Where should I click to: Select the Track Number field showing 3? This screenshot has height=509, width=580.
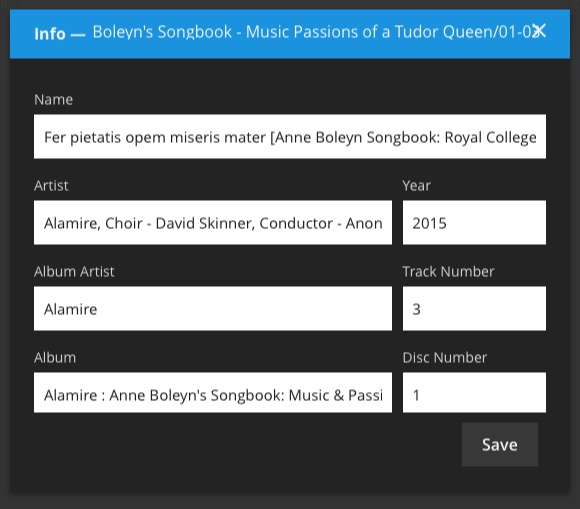(474, 308)
